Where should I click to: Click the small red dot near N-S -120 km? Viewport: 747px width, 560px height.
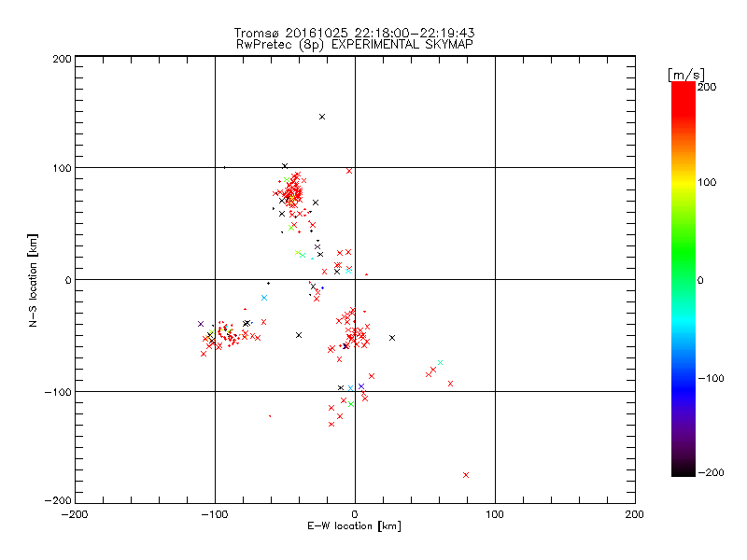pyautogui.click(x=270, y=416)
